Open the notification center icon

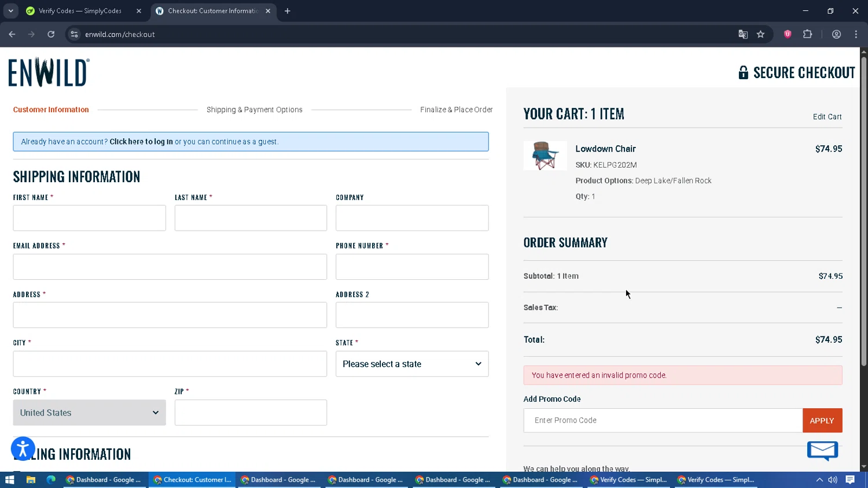850,480
